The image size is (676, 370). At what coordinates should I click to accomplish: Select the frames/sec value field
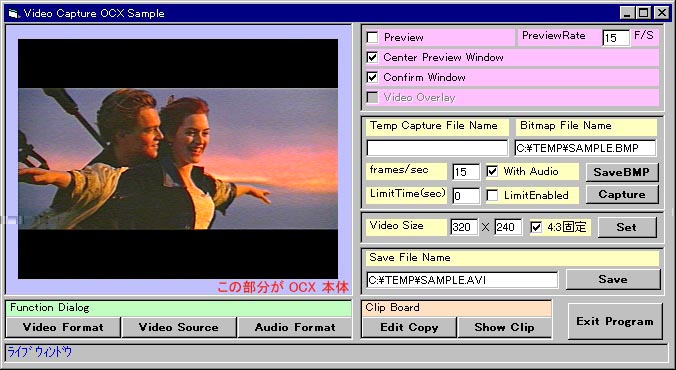(x=466, y=172)
